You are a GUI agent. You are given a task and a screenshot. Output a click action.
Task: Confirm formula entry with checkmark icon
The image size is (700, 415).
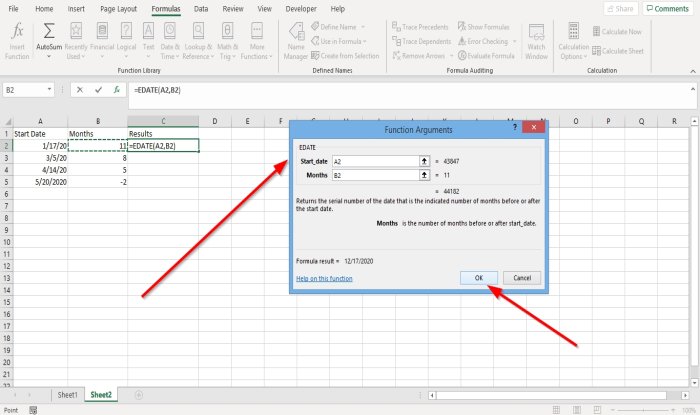[98, 90]
